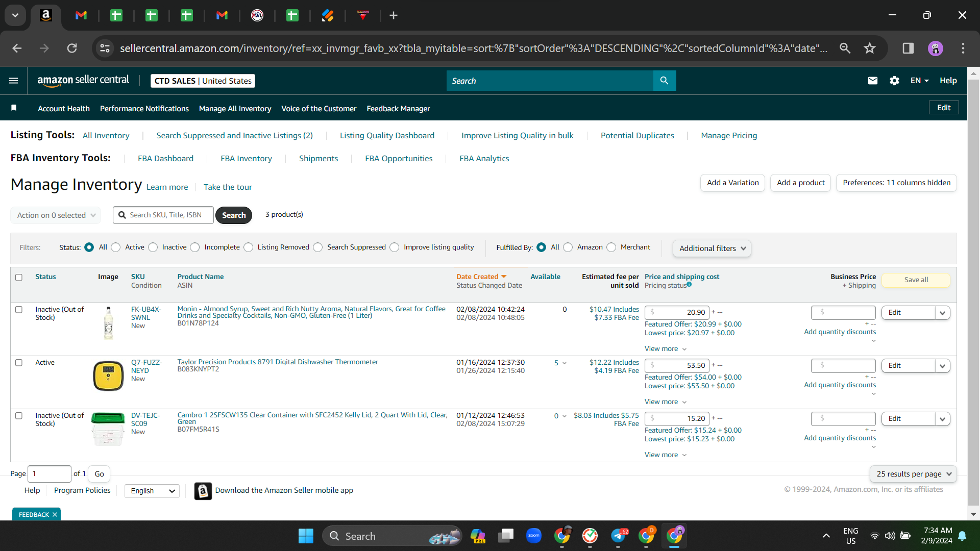This screenshot has height=551, width=980.
Task: Open the Edit dropdown arrow for Cambro container
Action: coord(943,419)
